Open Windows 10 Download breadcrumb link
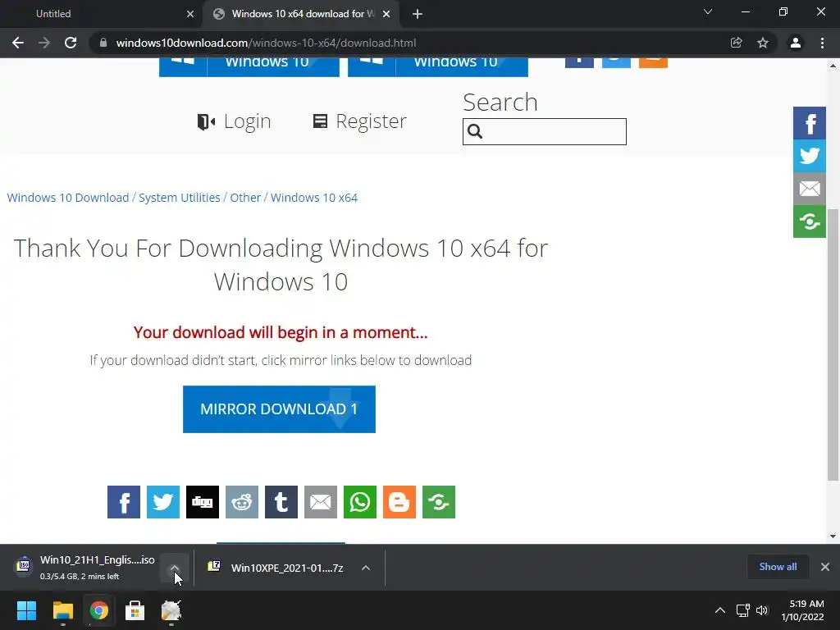 click(68, 198)
